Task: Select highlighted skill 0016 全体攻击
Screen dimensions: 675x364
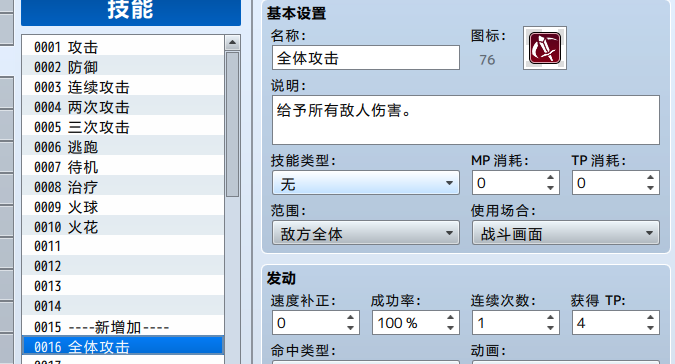Action: (x=123, y=345)
